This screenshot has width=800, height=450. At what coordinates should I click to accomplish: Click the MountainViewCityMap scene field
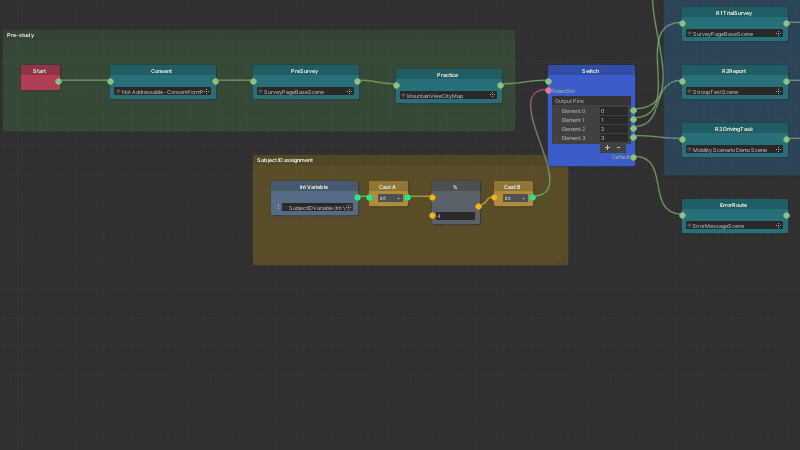pos(448,95)
